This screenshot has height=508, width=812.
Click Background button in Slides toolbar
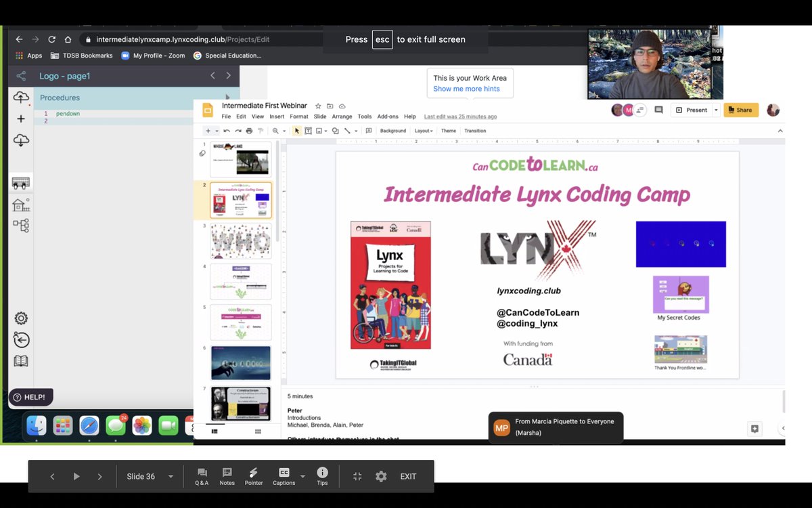(x=393, y=131)
